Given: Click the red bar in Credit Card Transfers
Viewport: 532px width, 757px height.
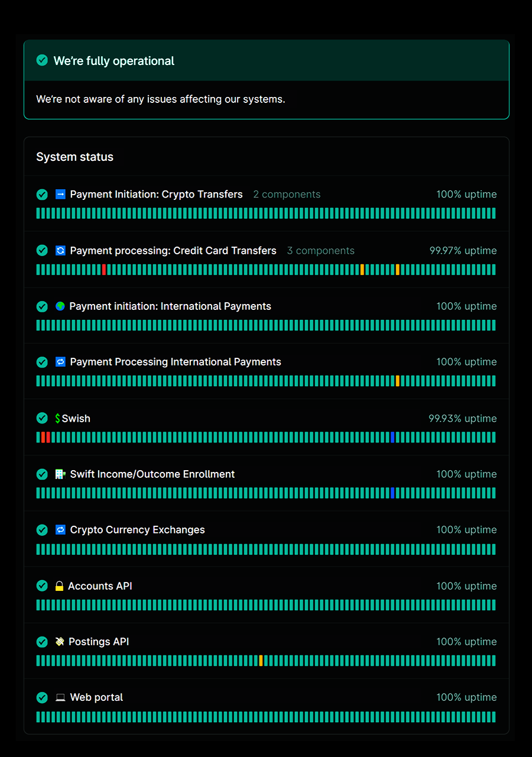Looking at the screenshot, I should pyautogui.click(x=104, y=270).
